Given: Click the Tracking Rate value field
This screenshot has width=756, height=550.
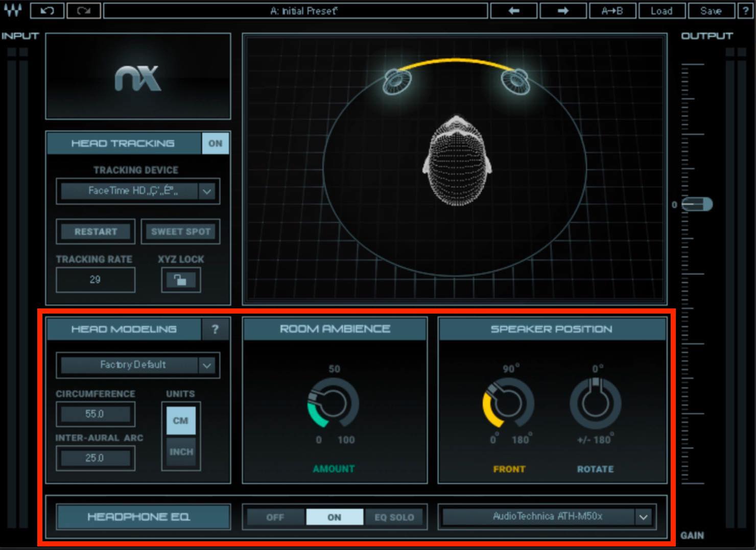Looking at the screenshot, I should pos(96,280).
